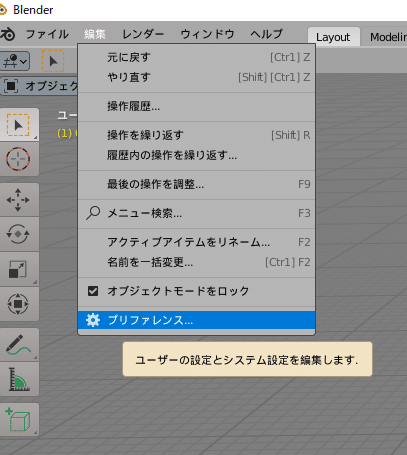Choose 最後の操作を調整...
Image resolution: width=407 pixels, height=455 pixels.
coord(196,184)
